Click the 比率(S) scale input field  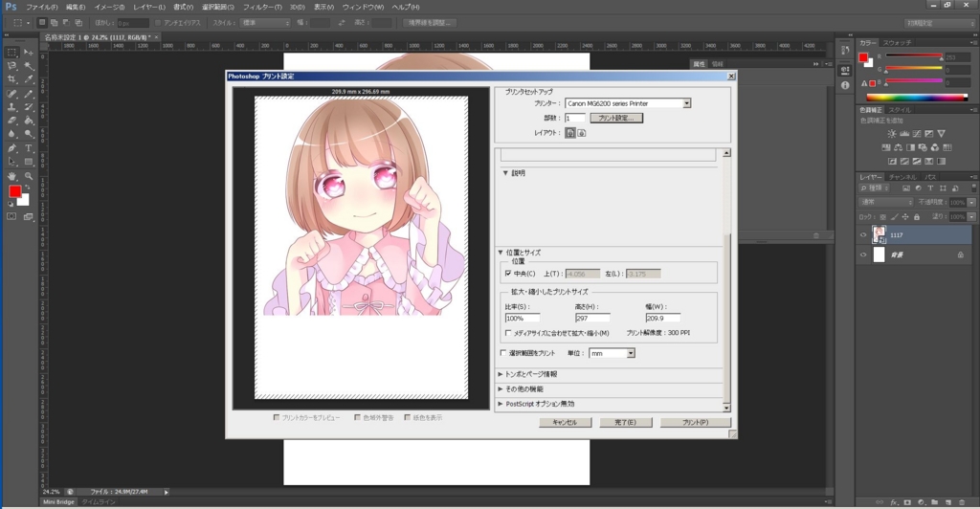coord(522,319)
